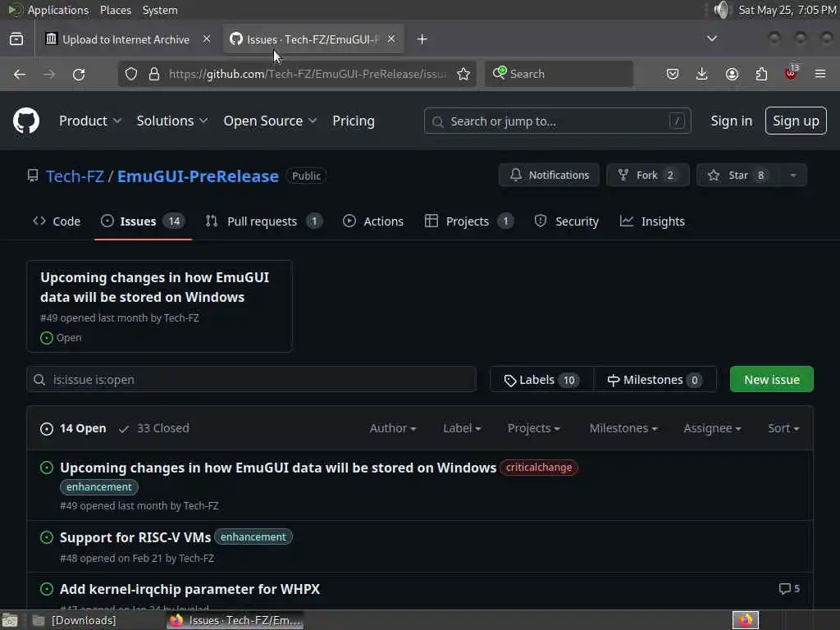Focus the Search or jump to field
Image resolution: width=840 pixels, height=630 pixels.
point(557,121)
